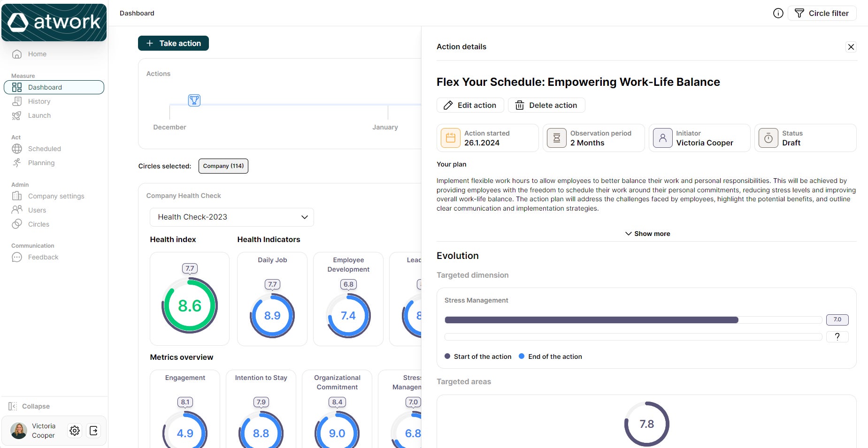868x448 pixels.
Task: Click the info icon in the top bar
Action: click(778, 13)
